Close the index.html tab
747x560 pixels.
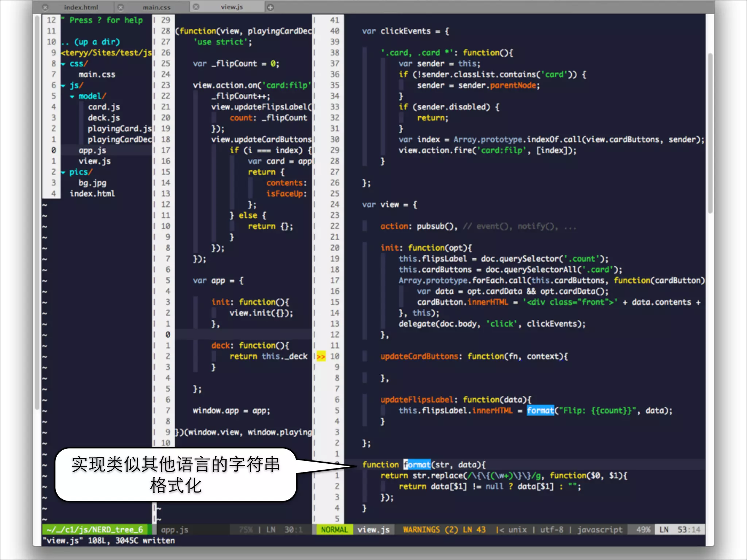[x=45, y=7]
